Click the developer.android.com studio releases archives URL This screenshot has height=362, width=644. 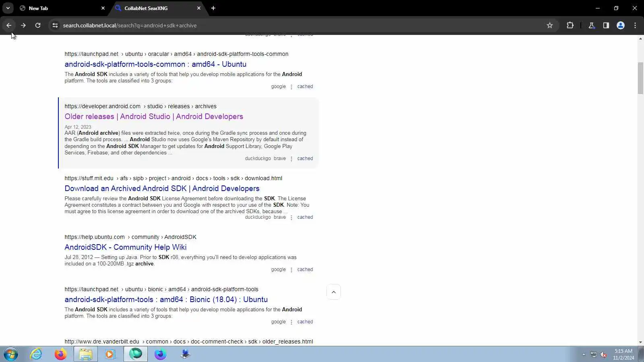click(x=140, y=106)
